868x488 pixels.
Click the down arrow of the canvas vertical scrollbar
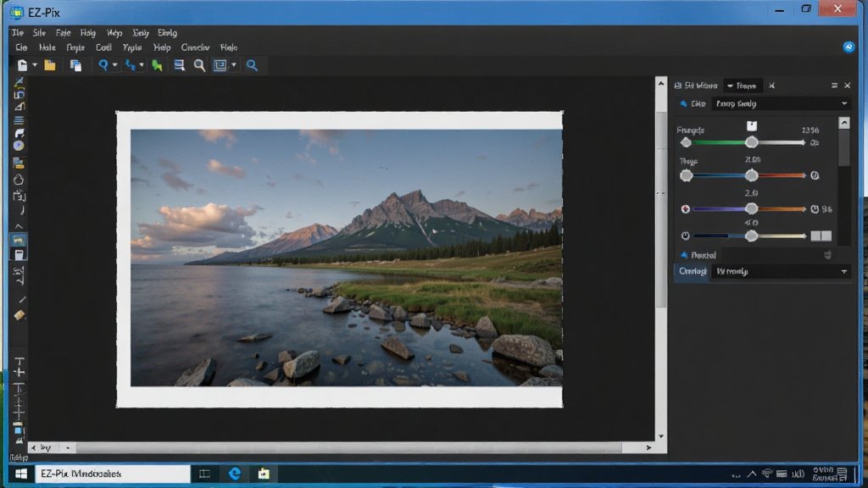coord(661,436)
